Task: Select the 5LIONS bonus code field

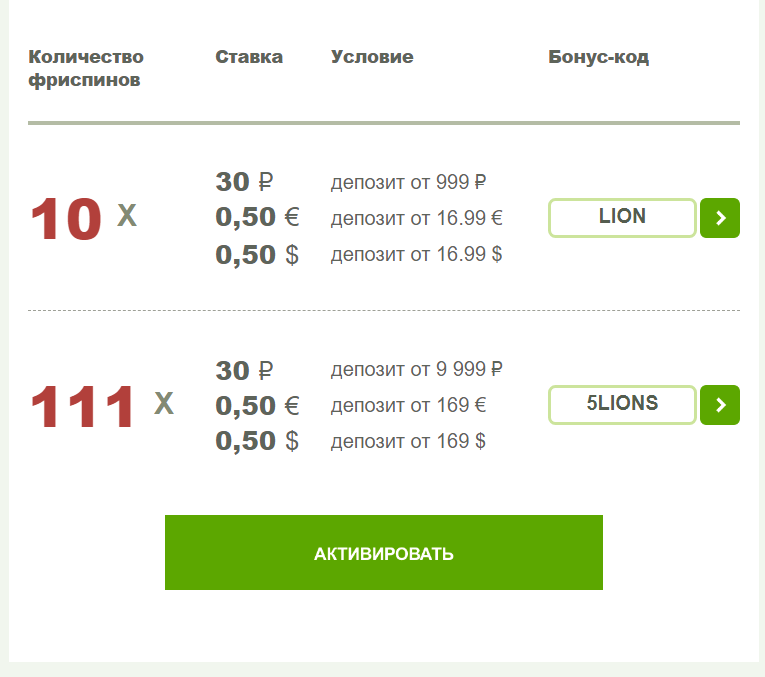Action: click(x=622, y=405)
